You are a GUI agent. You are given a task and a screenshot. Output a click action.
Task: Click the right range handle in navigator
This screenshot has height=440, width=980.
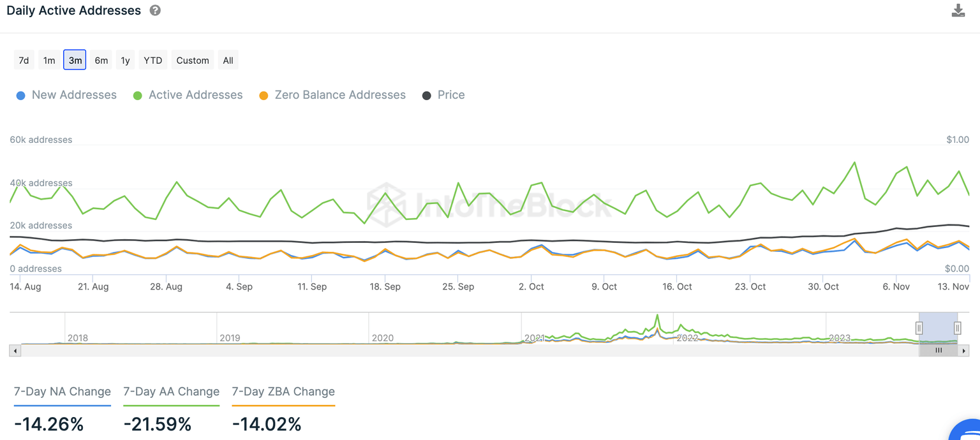click(x=957, y=328)
